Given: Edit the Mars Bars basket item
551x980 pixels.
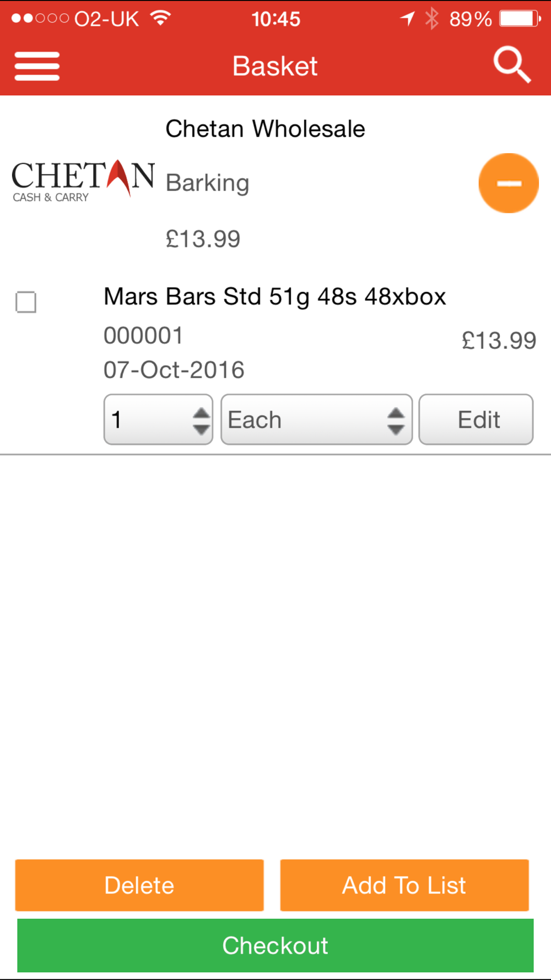Looking at the screenshot, I should click(476, 419).
